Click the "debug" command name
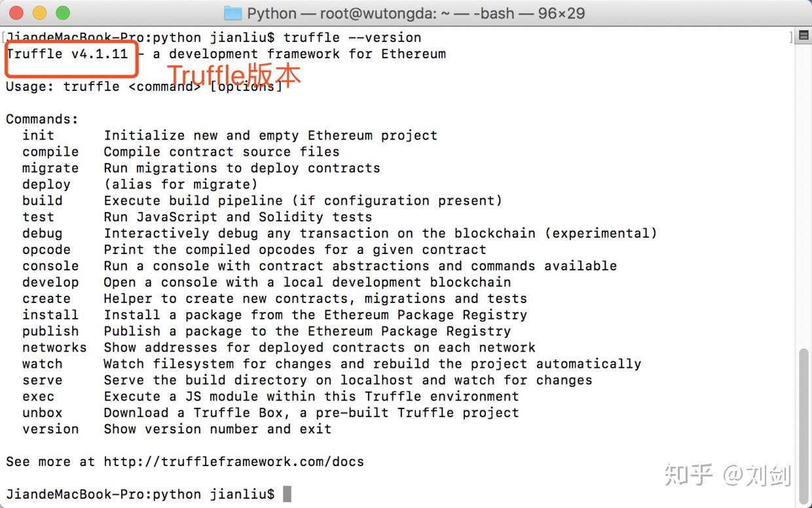812x508 pixels. (x=42, y=234)
